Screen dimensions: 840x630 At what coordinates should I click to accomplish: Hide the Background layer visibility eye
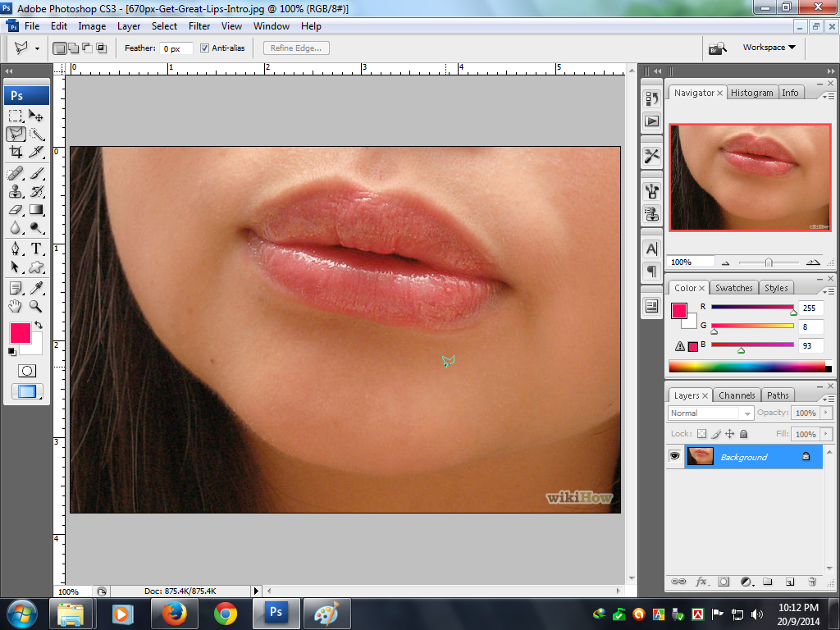coord(674,457)
